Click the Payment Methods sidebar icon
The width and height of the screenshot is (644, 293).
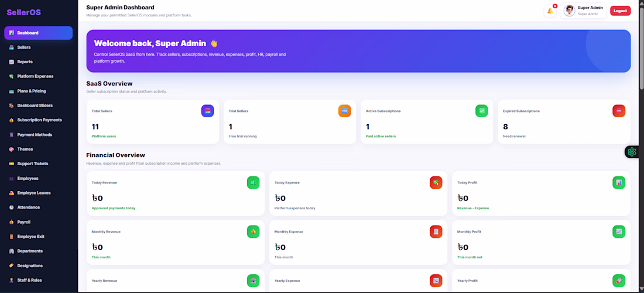coord(12,135)
